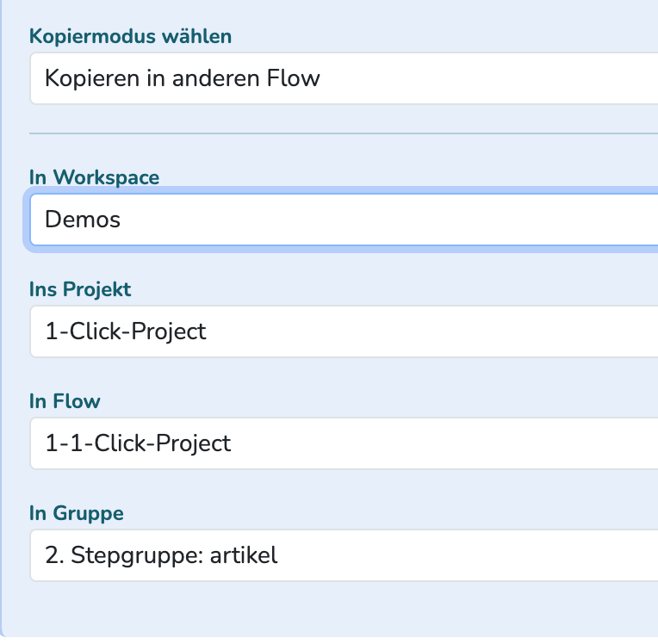Click the "Ins Projekt" field label

(80, 289)
